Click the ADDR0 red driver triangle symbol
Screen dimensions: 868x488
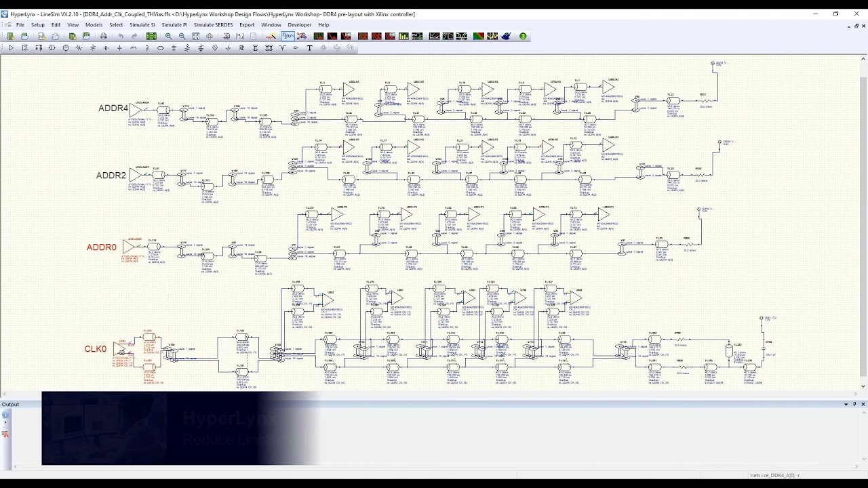pos(128,247)
